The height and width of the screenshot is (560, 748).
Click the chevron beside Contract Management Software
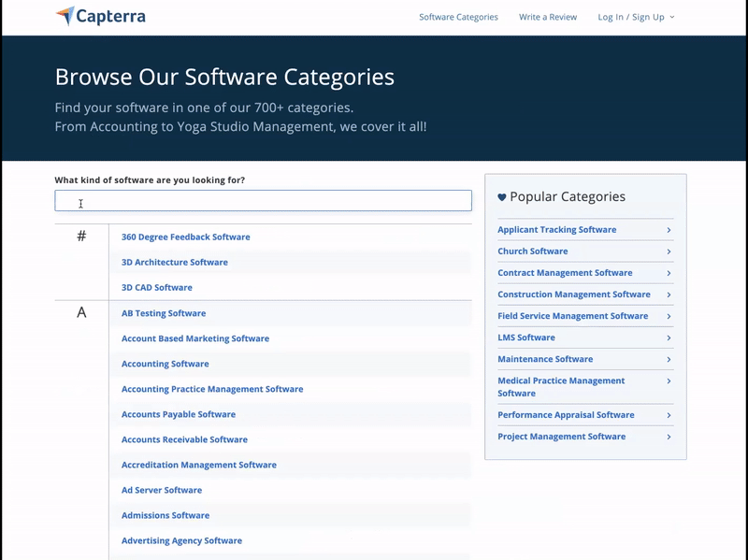[669, 273]
